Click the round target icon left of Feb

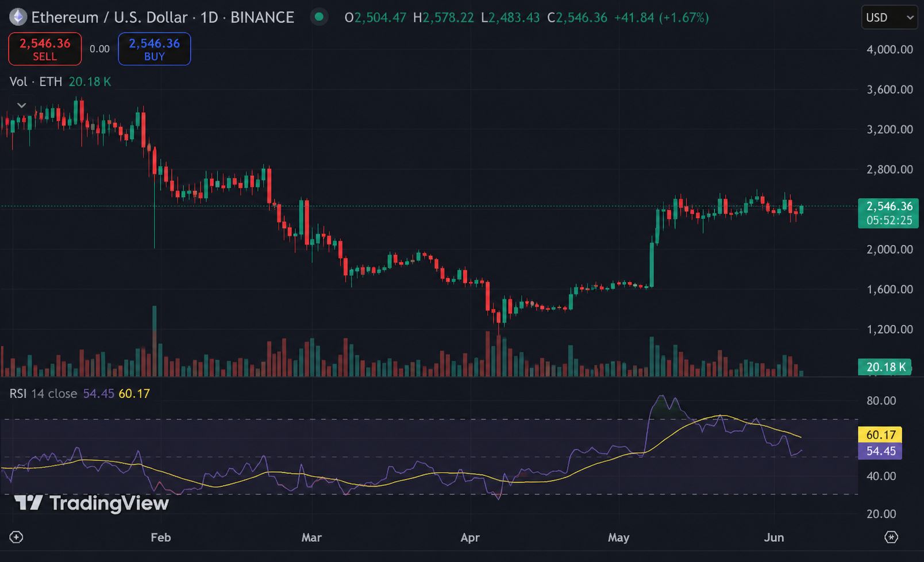pos(16,537)
